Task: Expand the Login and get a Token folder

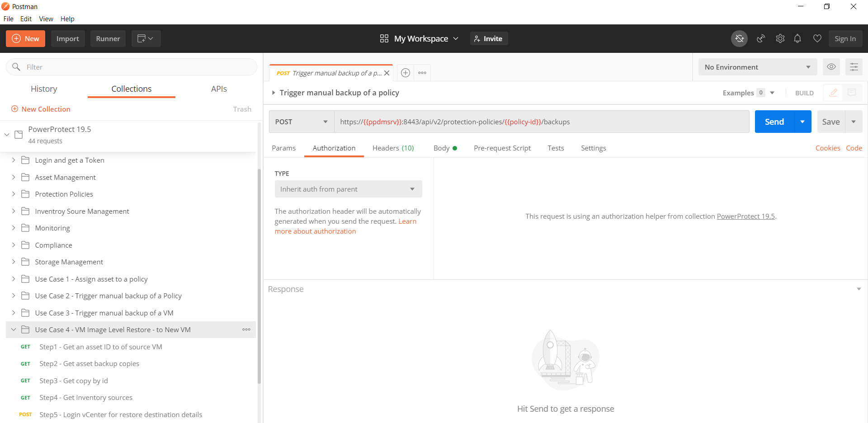Action: tap(14, 160)
